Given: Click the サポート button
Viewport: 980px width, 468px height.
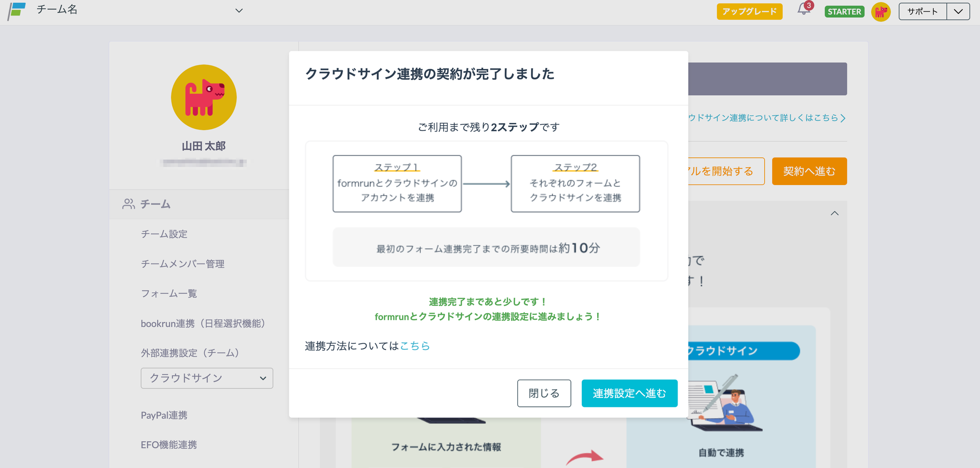Looking at the screenshot, I should 922,11.
